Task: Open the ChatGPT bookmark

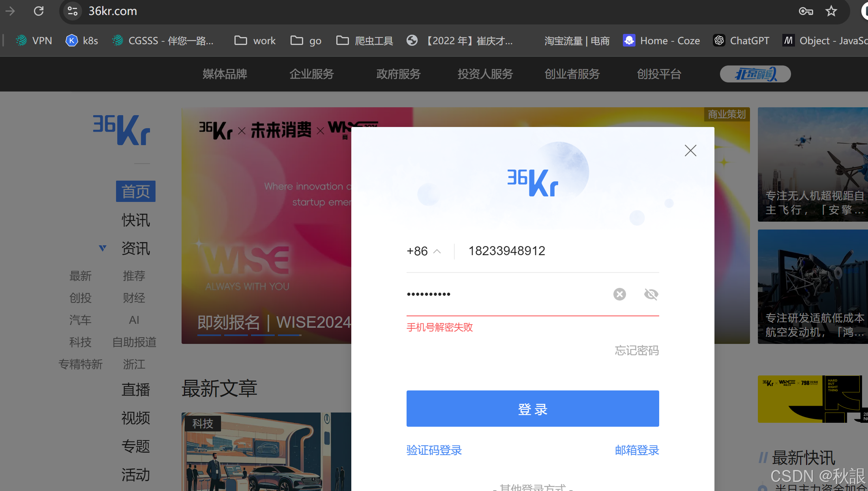Action: click(x=741, y=41)
